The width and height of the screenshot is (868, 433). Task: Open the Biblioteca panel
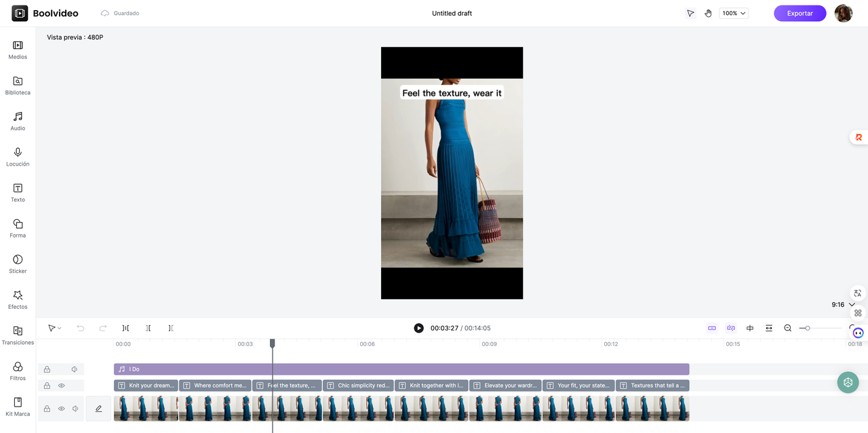click(x=18, y=86)
